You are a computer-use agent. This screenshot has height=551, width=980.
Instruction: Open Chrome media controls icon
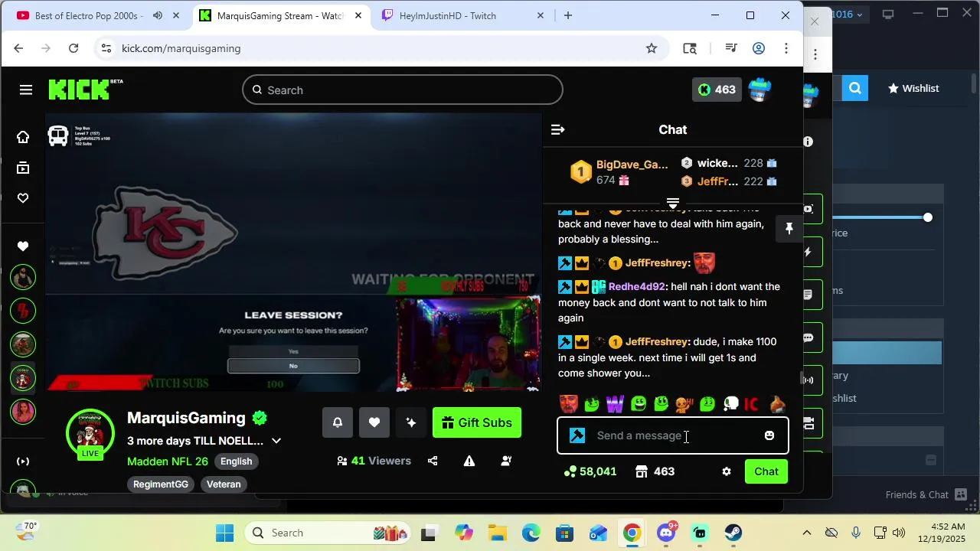731,48
